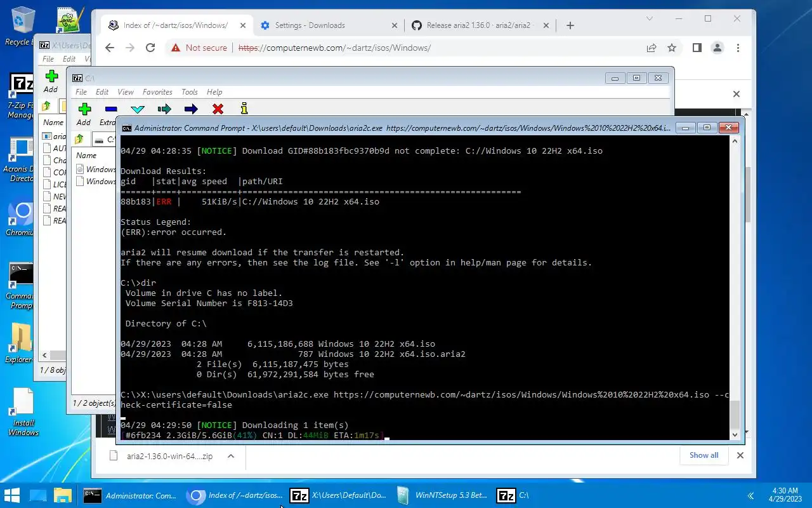The width and height of the screenshot is (812, 508).
Task: Open the Tools menu in 7-Zip
Action: point(190,92)
